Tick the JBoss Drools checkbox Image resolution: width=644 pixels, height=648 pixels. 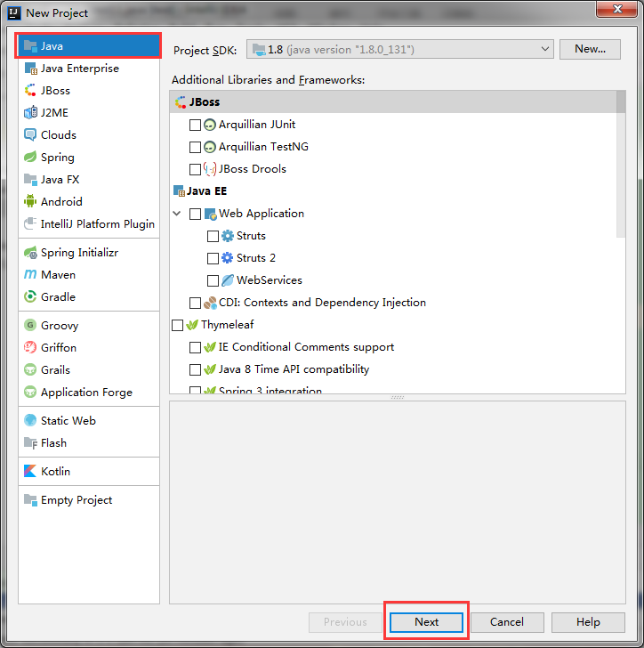click(195, 169)
